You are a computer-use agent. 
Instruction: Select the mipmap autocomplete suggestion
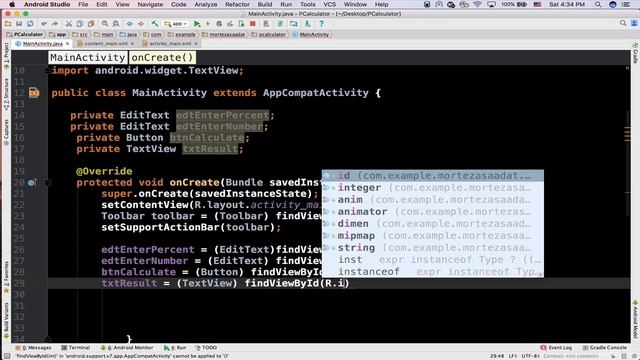(433, 236)
